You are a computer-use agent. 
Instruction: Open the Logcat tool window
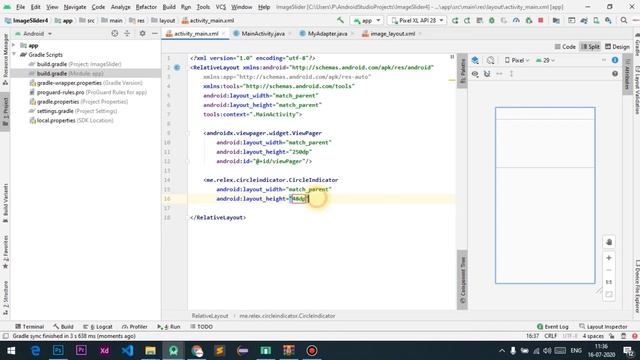[x=98, y=327]
